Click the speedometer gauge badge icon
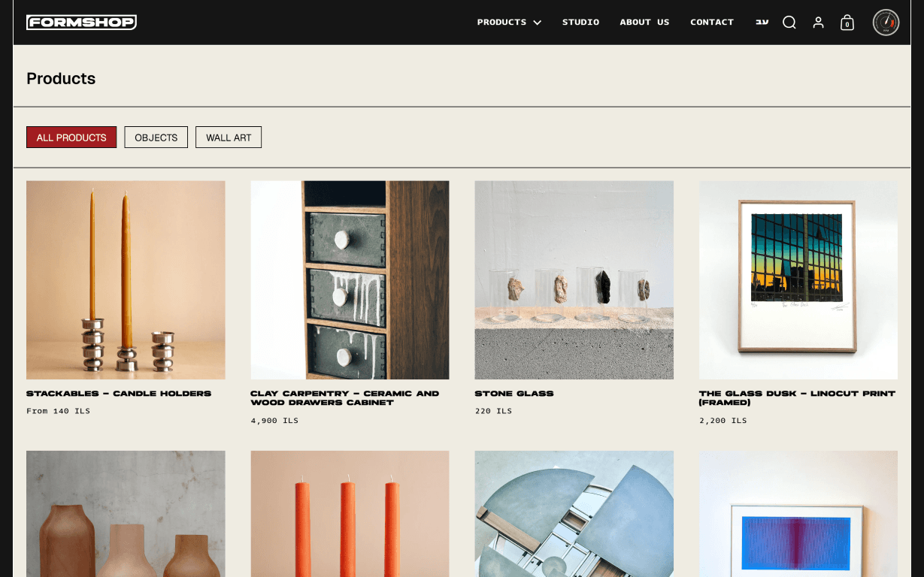Viewport: 924px width, 577px height. pyautogui.click(x=886, y=22)
